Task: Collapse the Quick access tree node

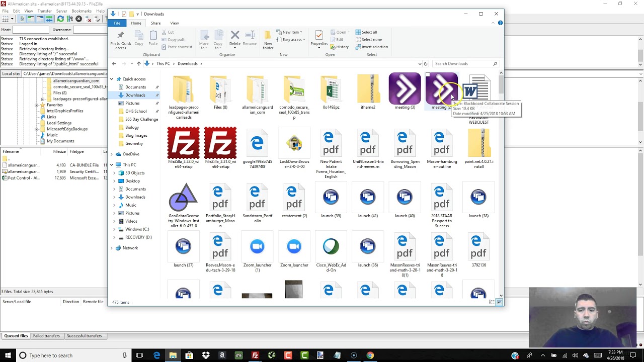Action: point(112,79)
